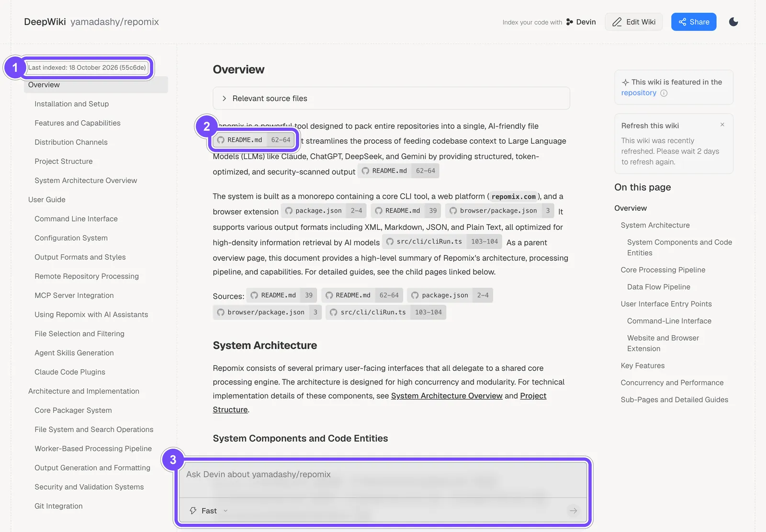Open the Fast mode dropdown
766x532 pixels.
tap(209, 510)
